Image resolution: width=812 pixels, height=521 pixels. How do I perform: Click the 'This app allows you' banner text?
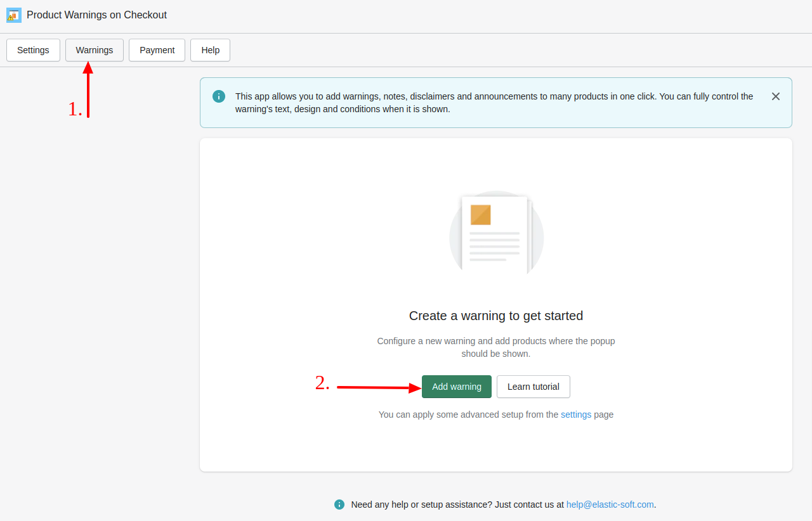tap(494, 103)
